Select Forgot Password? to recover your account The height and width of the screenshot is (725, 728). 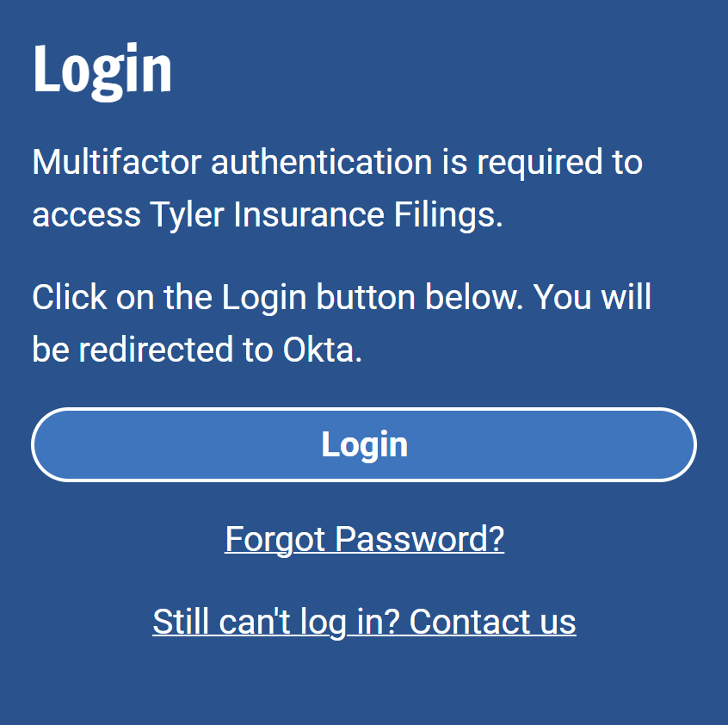pos(364,537)
